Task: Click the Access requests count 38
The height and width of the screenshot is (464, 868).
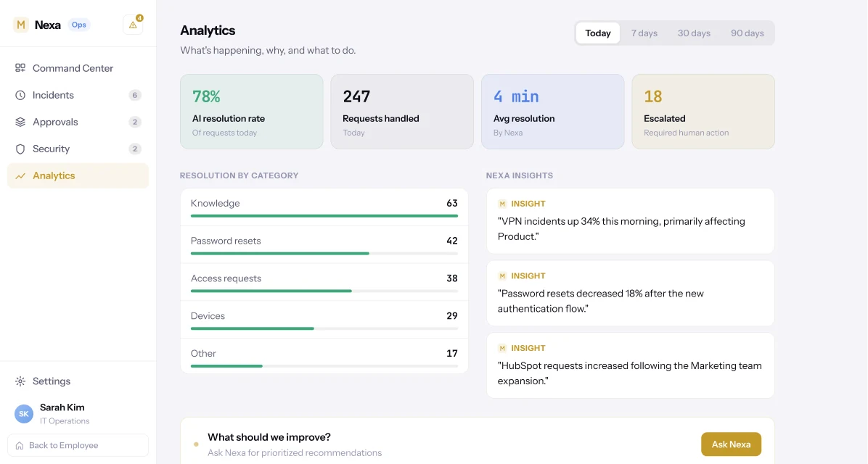Action: 451,278
